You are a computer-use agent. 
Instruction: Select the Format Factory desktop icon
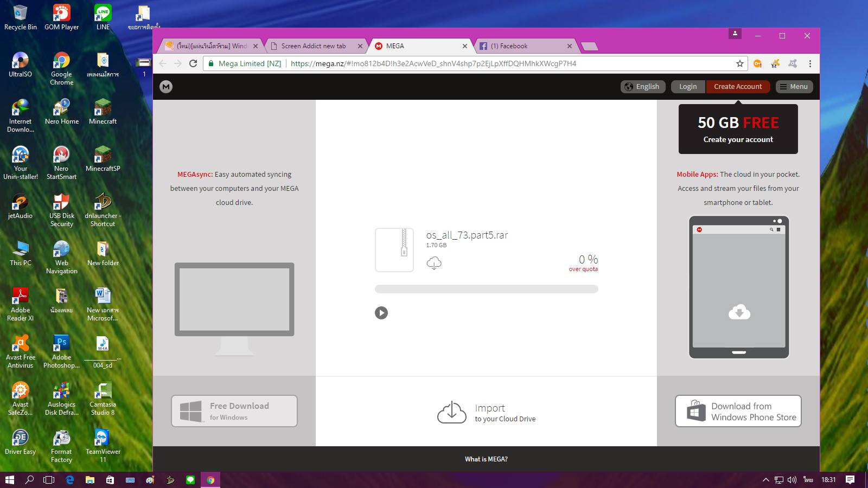61,446
